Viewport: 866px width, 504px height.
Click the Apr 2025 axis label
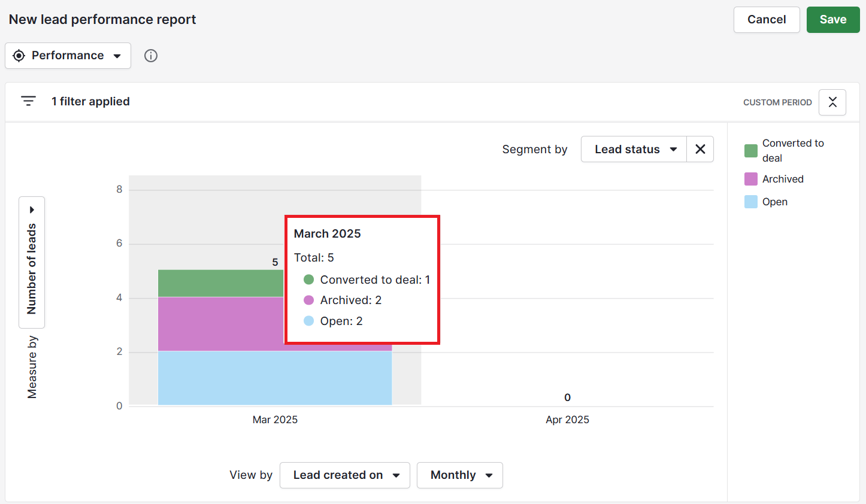(x=567, y=419)
